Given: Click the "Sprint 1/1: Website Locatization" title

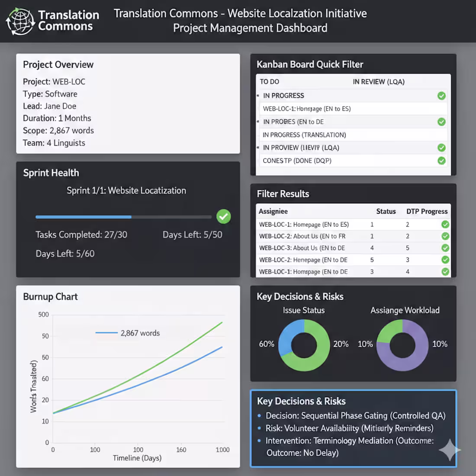Looking at the screenshot, I should (126, 190).
